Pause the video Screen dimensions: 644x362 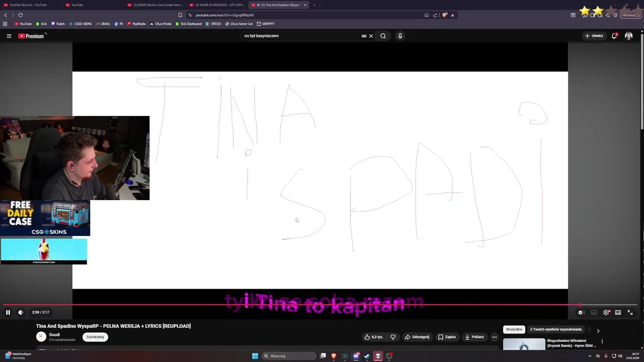8,312
